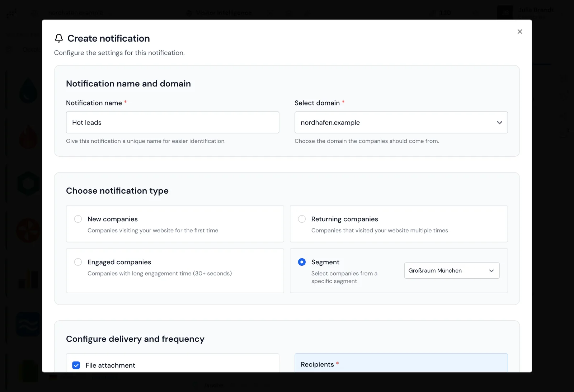
Task: Click the 'Configure delivery and frequency' heading
Action: click(x=135, y=339)
